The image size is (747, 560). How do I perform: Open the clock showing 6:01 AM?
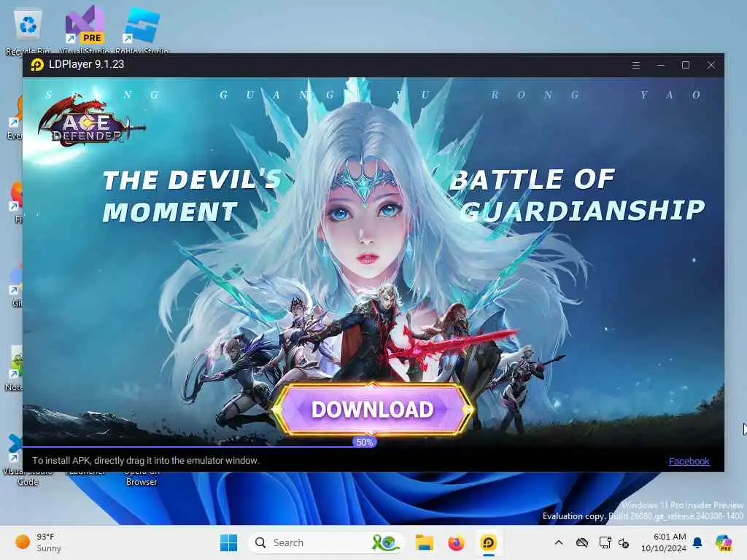(x=663, y=542)
